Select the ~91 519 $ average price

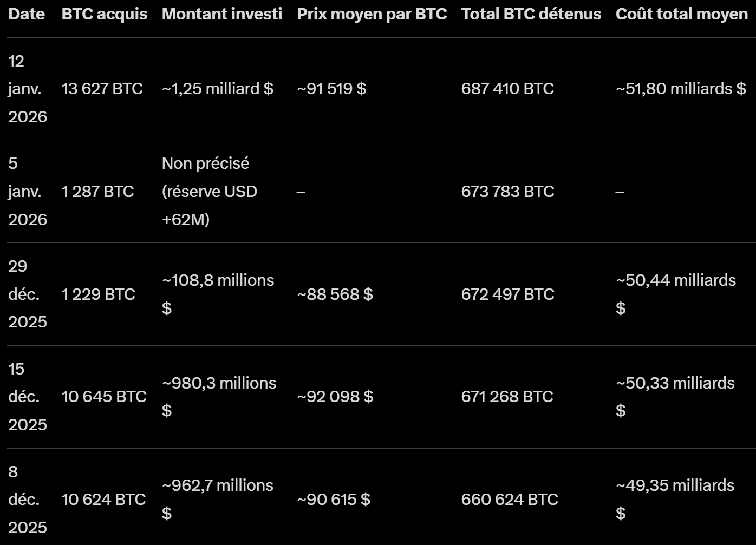click(x=332, y=89)
